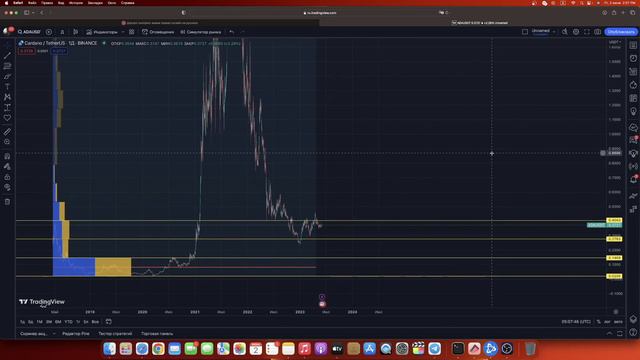Image resolution: width=640 pixels, height=360 pixels.
Task: Open the Индикаторы indicators menu
Action: pyautogui.click(x=102, y=32)
